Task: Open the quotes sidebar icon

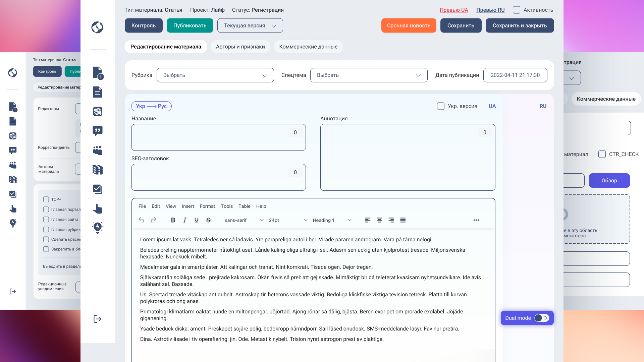Action: pyautogui.click(x=98, y=131)
